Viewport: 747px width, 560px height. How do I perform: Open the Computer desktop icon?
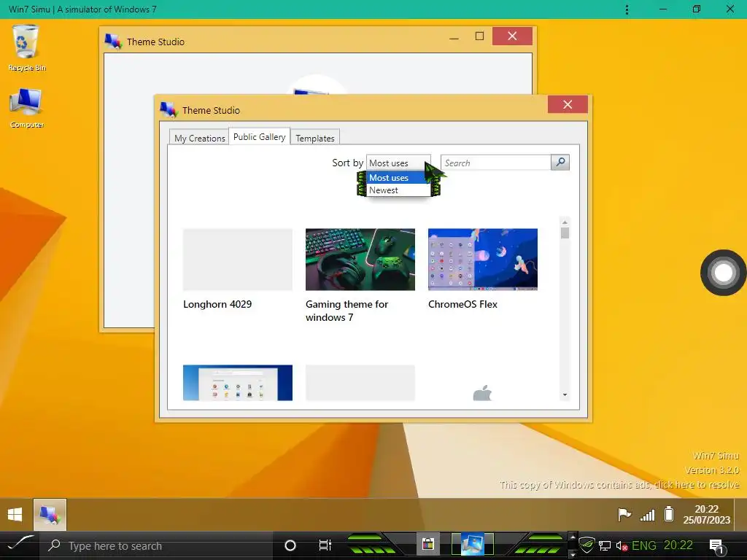coord(26,108)
